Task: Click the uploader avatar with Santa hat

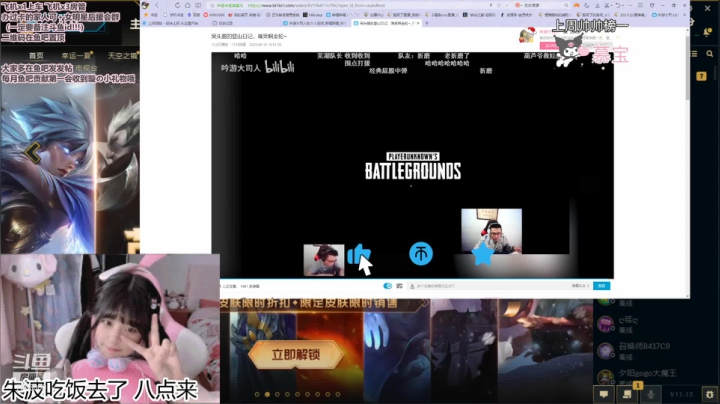Action: pyautogui.click(x=527, y=35)
